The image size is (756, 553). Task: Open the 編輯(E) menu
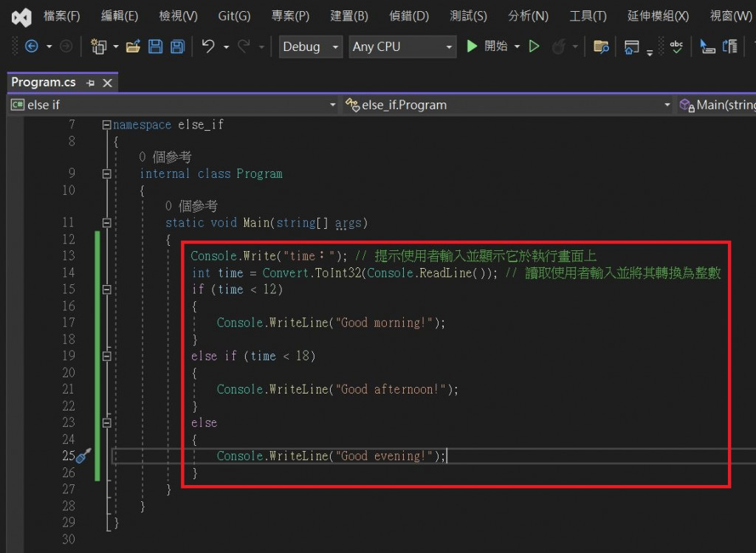(120, 16)
